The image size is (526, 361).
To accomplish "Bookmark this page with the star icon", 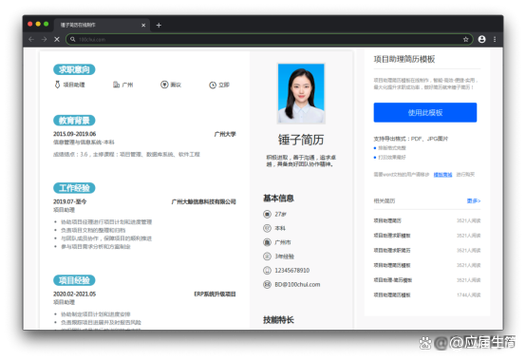I will [x=466, y=39].
